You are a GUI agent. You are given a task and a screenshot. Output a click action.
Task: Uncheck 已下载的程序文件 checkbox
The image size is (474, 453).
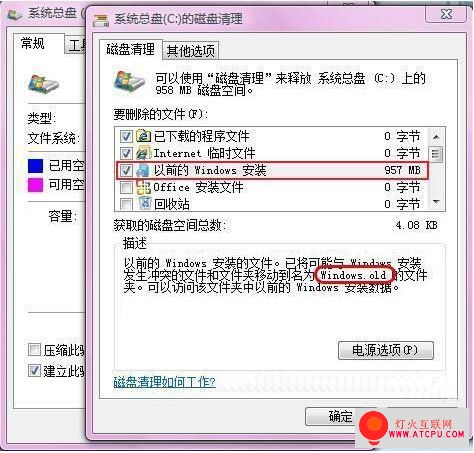(x=126, y=136)
